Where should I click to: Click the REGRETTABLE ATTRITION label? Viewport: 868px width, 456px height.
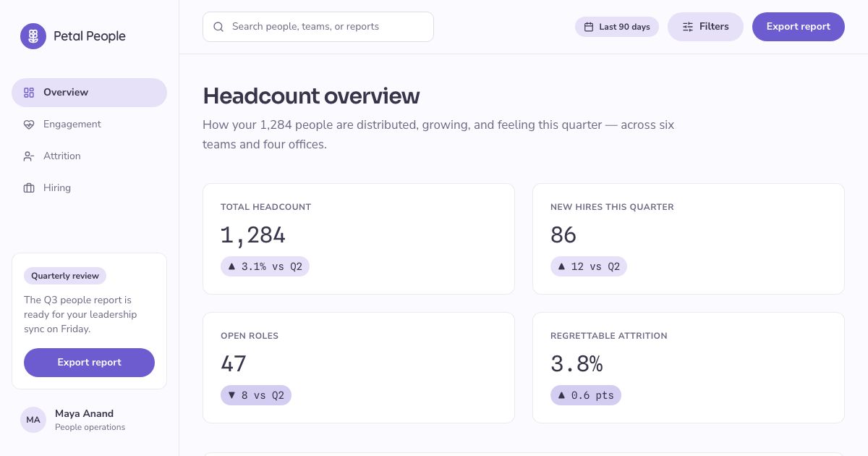coord(609,336)
